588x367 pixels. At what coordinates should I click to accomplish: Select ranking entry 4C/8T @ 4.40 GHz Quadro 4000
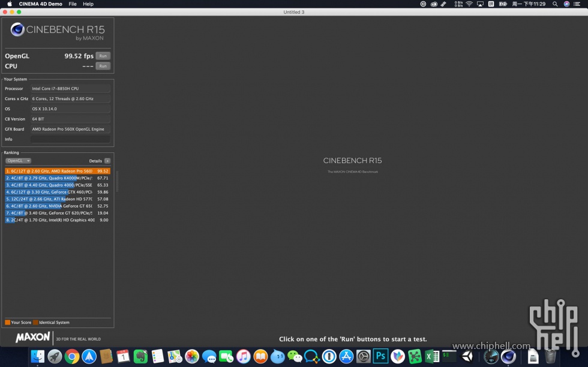point(58,185)
